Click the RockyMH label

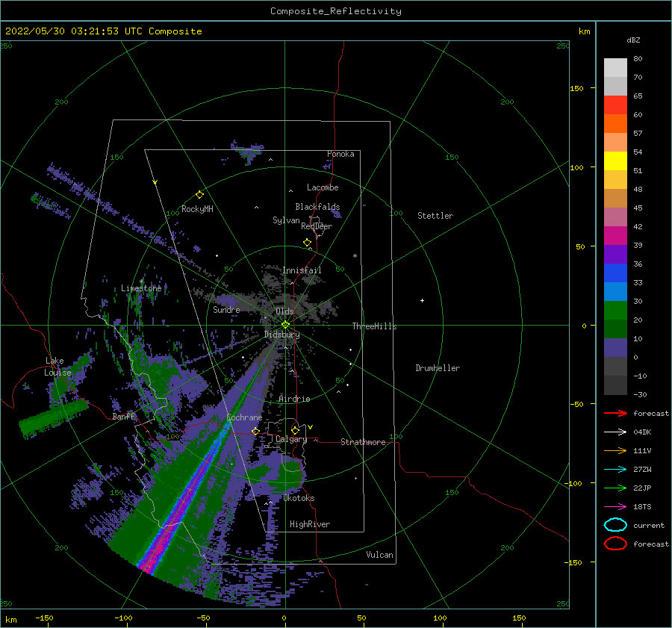click(197, 209)
